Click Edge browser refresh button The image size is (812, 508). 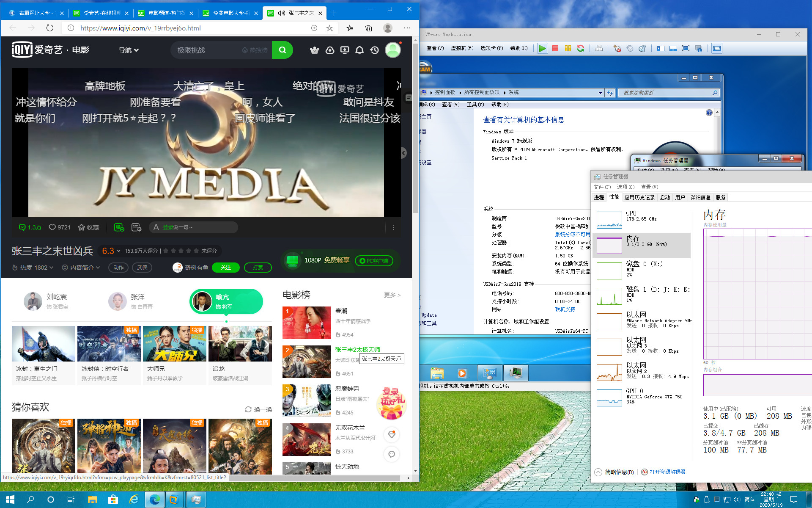point(50,28)
